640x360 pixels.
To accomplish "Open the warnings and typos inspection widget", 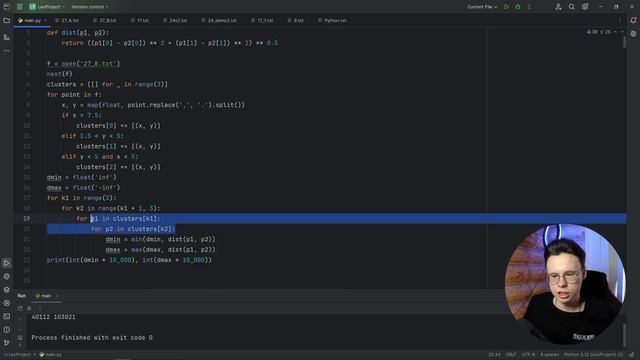I will (599, 32).
